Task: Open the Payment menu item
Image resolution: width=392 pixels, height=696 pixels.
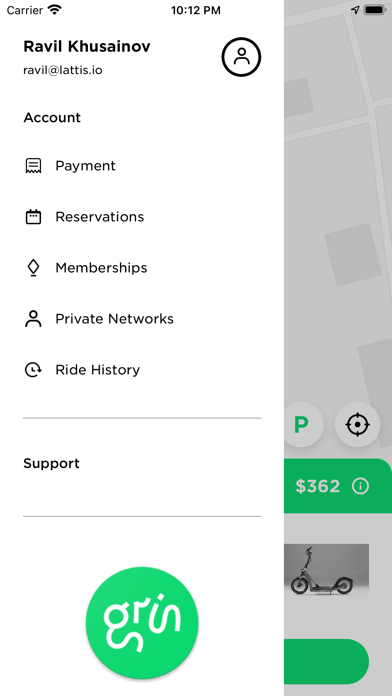Action: point(142,166)
